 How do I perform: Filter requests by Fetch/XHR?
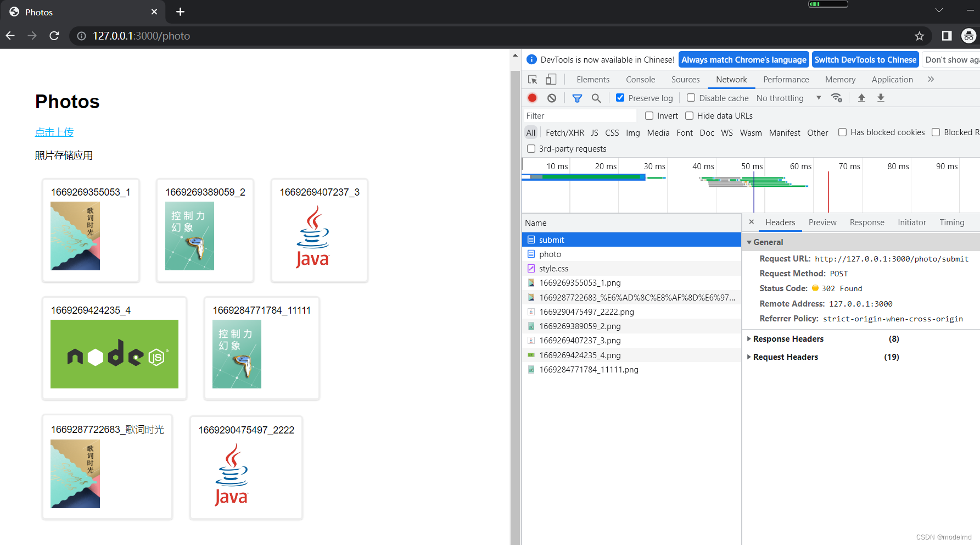pos(565,132)
